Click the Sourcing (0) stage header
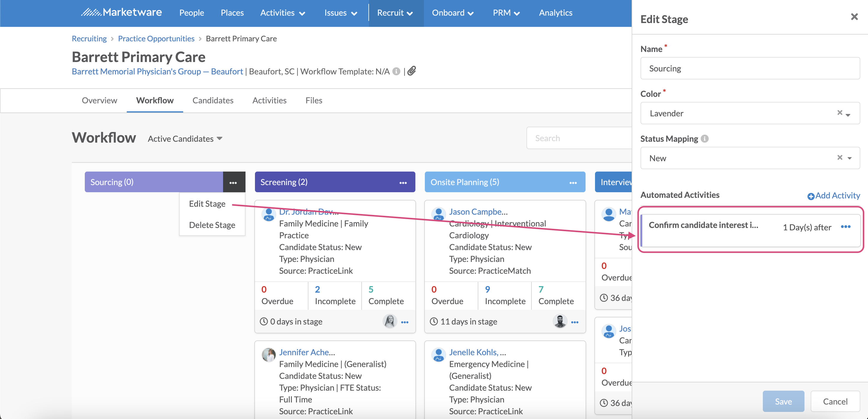This screenshot has width=868, height=419. (154, 182)
